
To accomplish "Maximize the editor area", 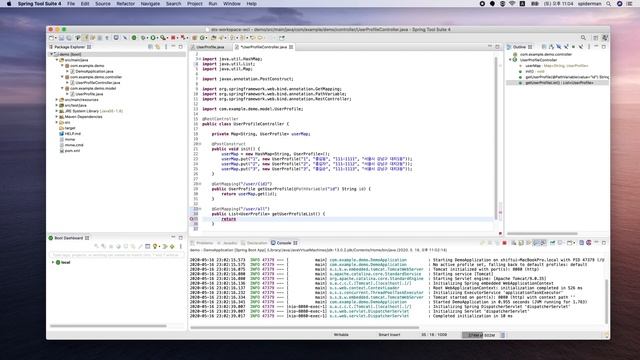I will (497, 47).
